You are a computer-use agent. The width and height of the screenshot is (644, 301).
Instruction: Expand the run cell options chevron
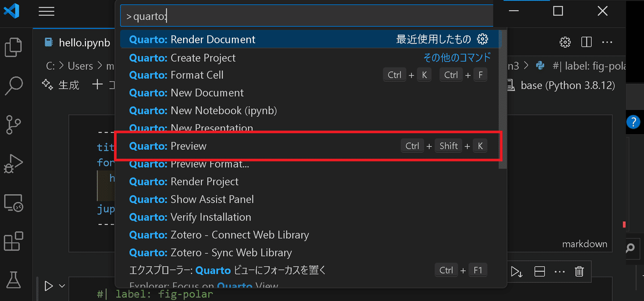62,286
